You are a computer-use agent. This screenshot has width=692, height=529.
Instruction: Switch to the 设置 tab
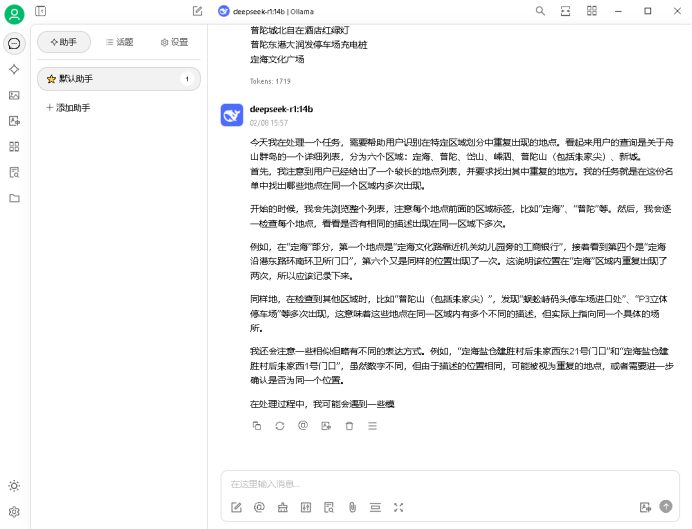174,42
